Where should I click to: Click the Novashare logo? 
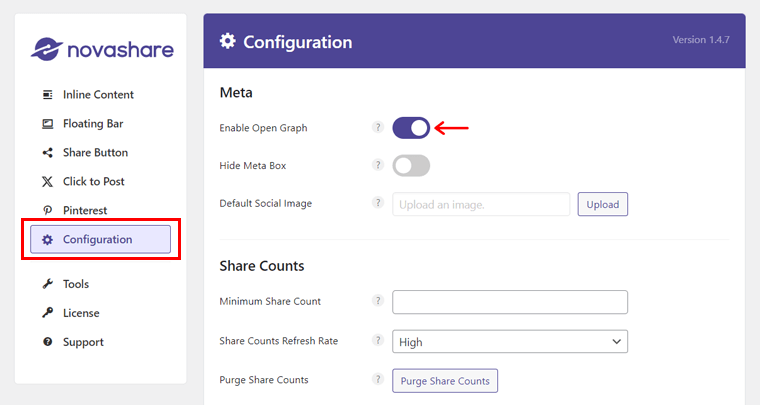pos(102,49)
